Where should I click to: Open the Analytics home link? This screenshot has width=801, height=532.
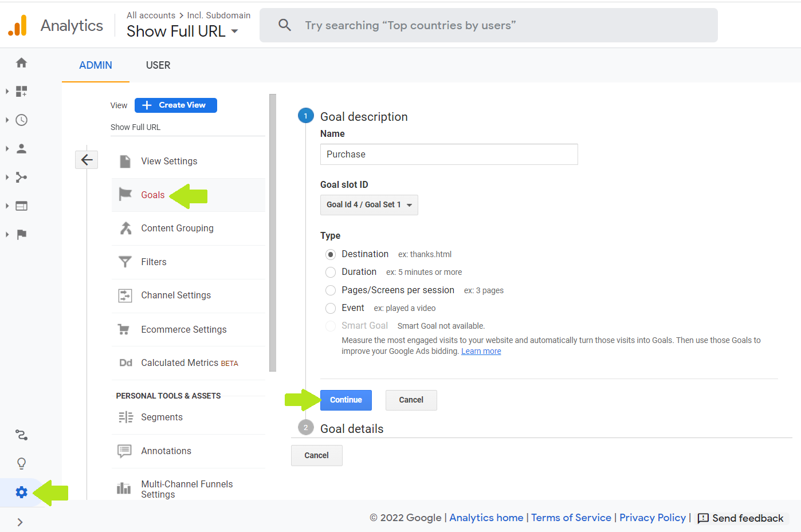(486, 518)
